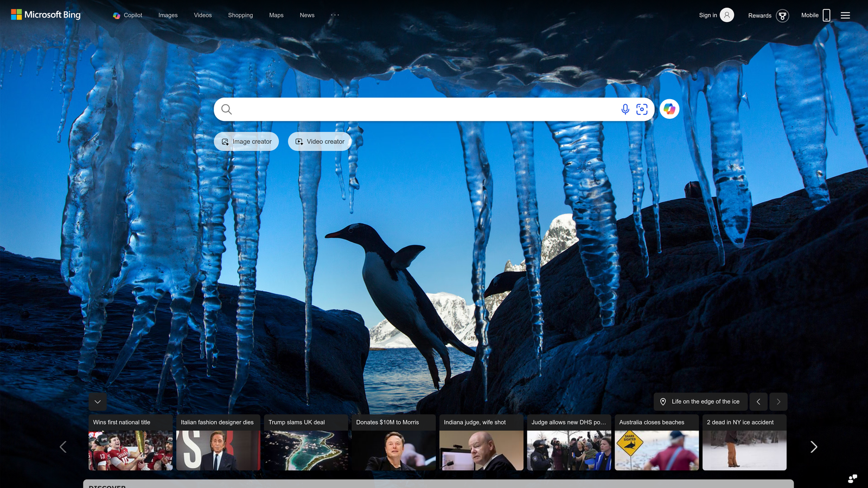Go to the Maps tab

(276, 15)
